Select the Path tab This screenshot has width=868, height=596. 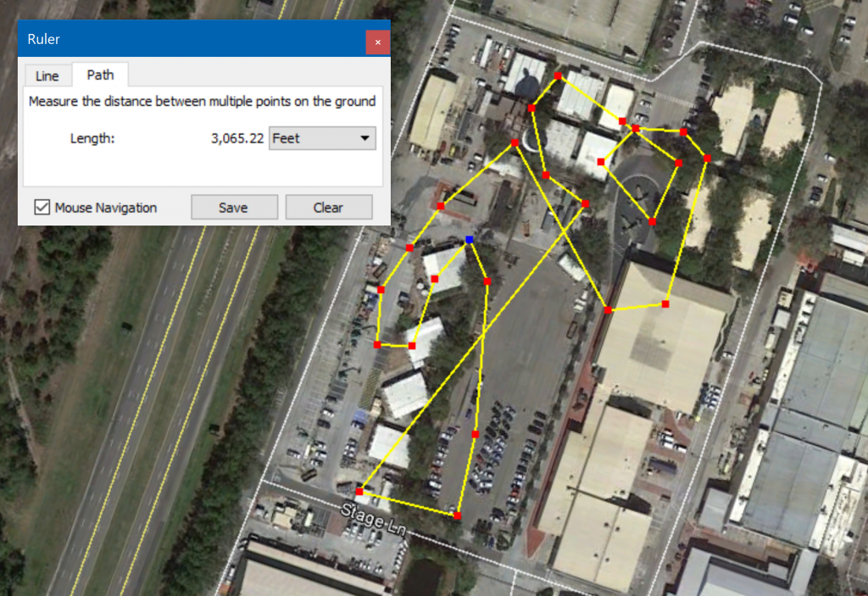point(100,75)
